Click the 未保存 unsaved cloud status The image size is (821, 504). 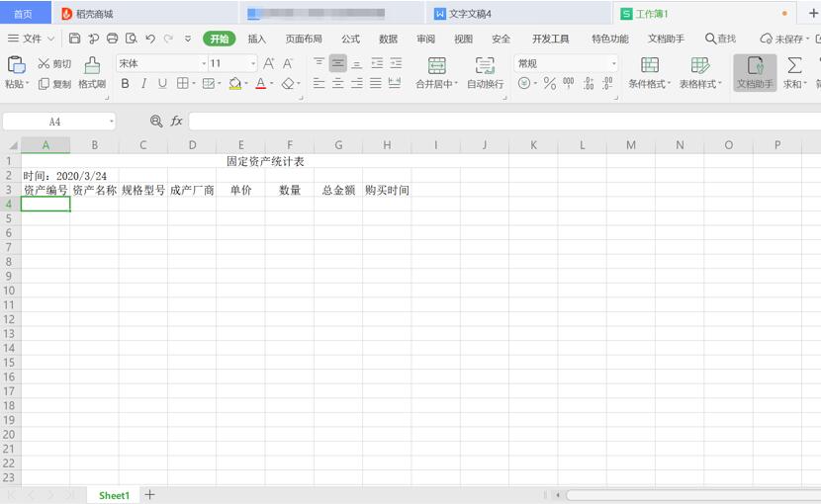(x=784, y=39)
